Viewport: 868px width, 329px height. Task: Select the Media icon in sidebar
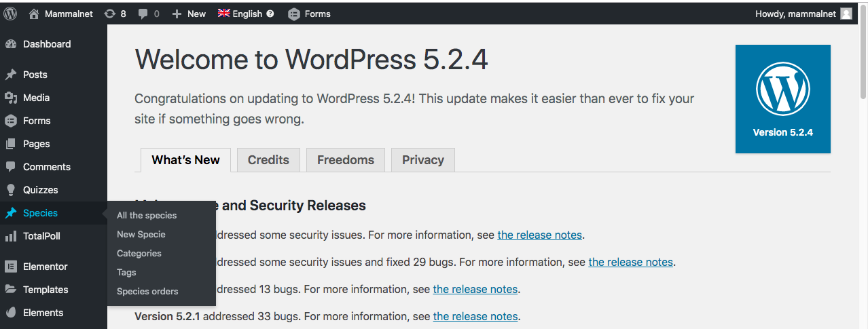11,98
